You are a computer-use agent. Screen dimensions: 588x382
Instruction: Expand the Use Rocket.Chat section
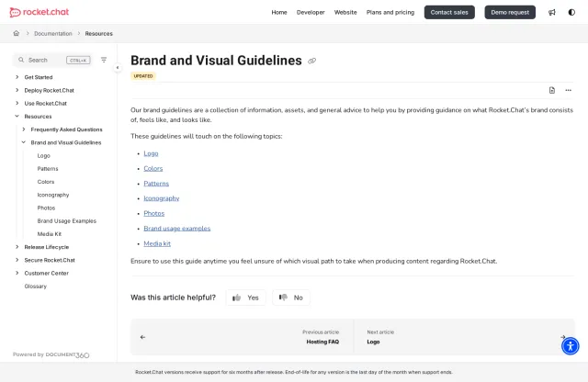pos(17,103)
